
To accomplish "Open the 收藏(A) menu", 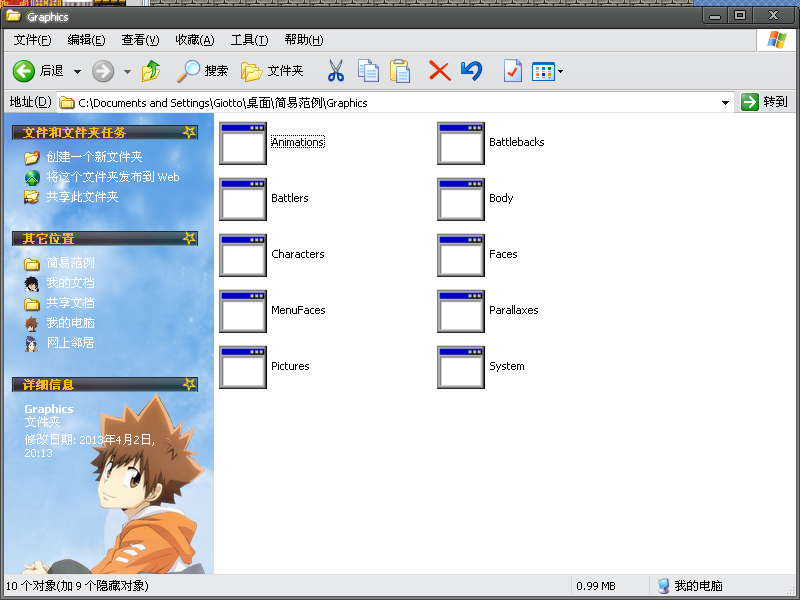I will click(x=194, y=40).
